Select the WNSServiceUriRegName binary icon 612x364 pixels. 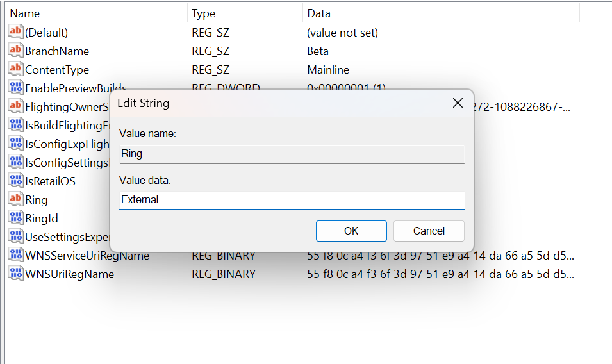(x=16, y=256)
